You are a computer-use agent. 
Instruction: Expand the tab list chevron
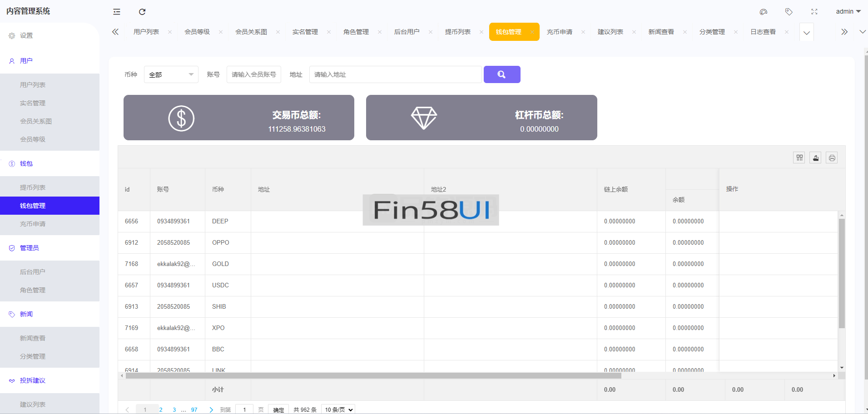(806, 33)
